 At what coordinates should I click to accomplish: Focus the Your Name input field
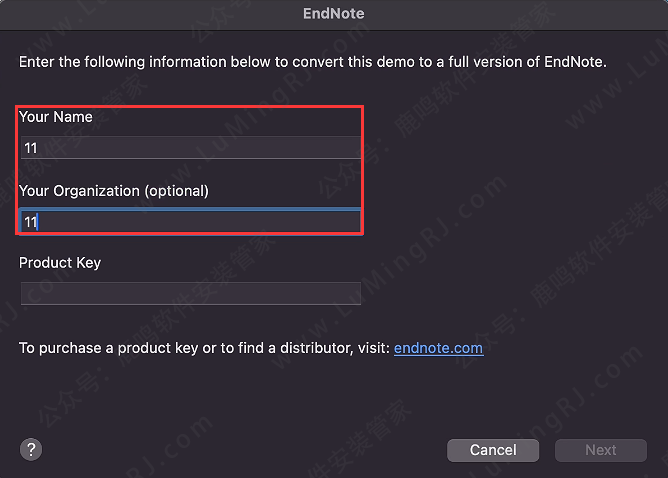[x=190, y=148]
